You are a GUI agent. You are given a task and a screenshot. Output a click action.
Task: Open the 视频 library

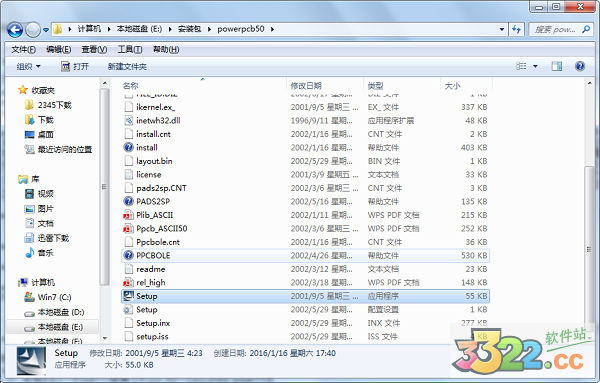point(39,194)
